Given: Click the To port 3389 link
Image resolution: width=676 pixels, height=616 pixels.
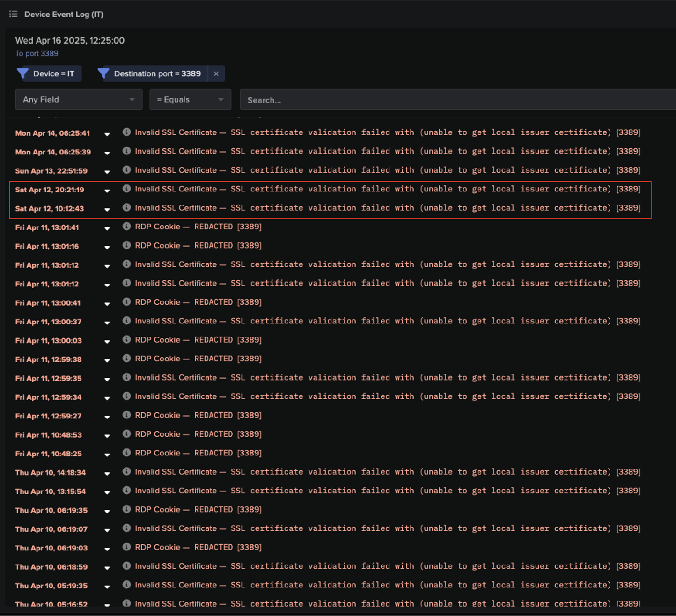Looking at the screenshot, I should (37, 53).
